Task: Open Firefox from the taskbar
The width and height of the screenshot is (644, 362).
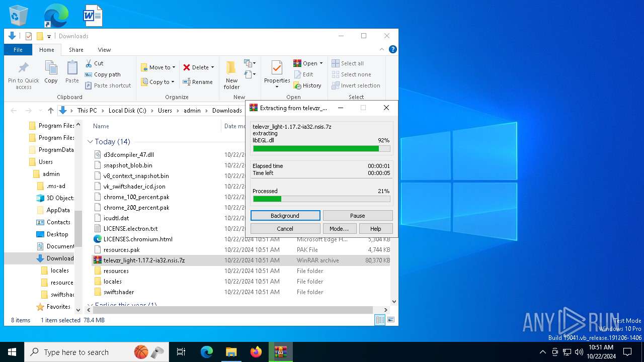Action: [256, 352]
